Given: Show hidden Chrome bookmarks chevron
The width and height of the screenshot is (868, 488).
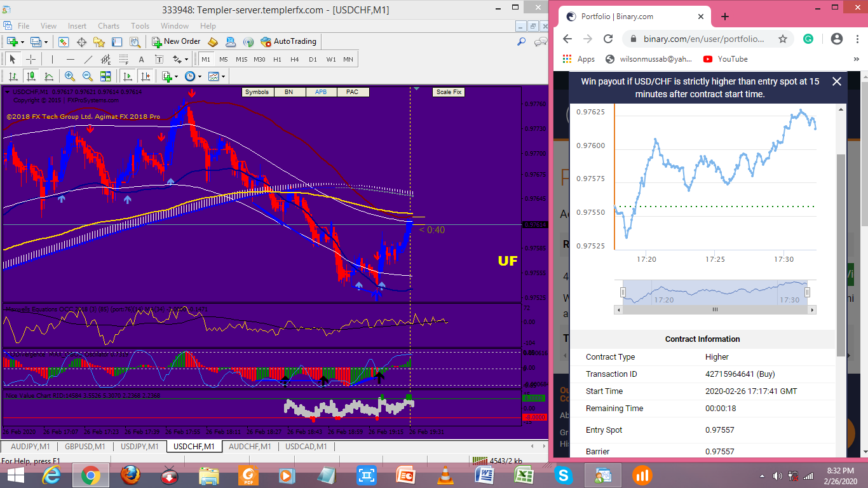Looking at the screenshot, I should [858, 59].
